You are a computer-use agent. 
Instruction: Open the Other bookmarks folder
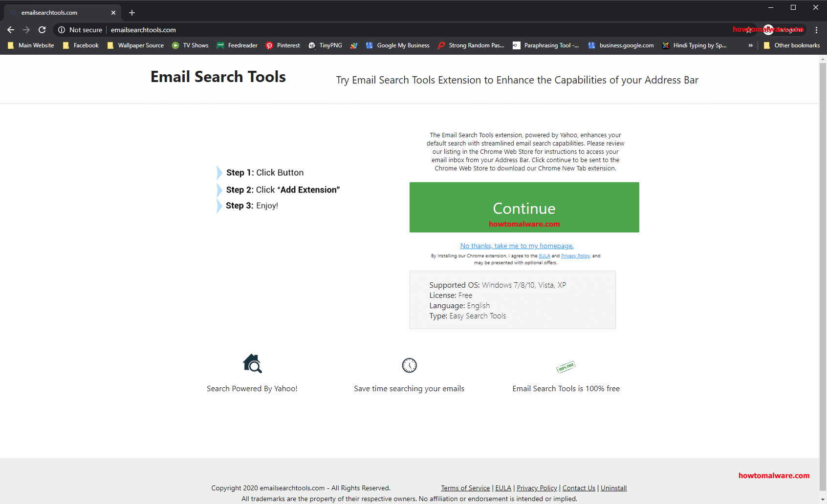pos(792,45)
